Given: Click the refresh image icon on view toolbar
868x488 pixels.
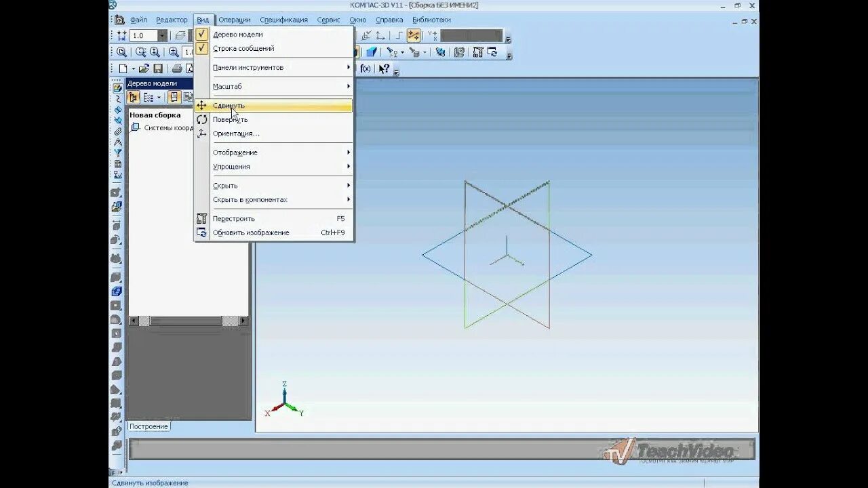Looking at the screenshot, I should pyautogui.click(x=492, y=52).
